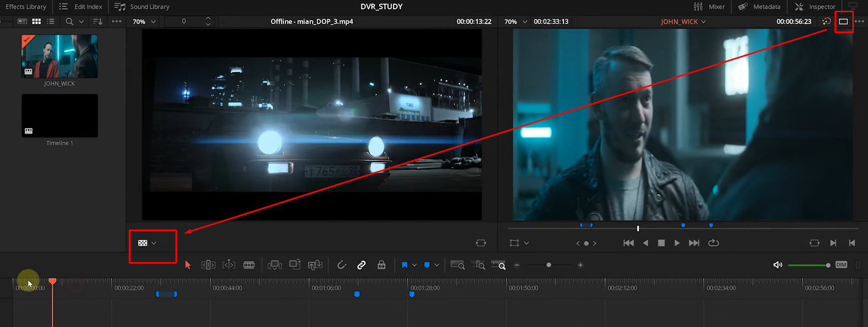Click the Detail Zoom icon
The width and height of the screenshot is (868, 327).
point(478,265)
